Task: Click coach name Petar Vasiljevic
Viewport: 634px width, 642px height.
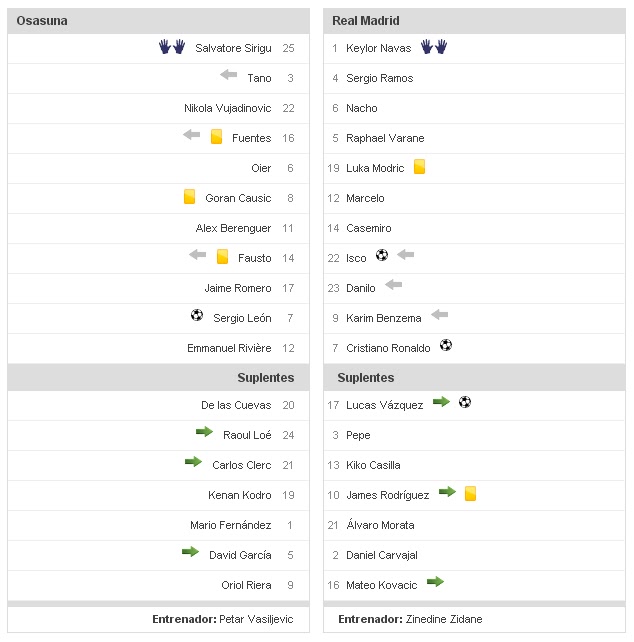Action: coord(257,619)
